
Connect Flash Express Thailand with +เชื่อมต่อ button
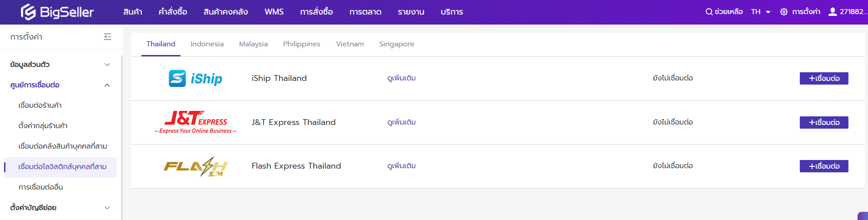[823, 166]
